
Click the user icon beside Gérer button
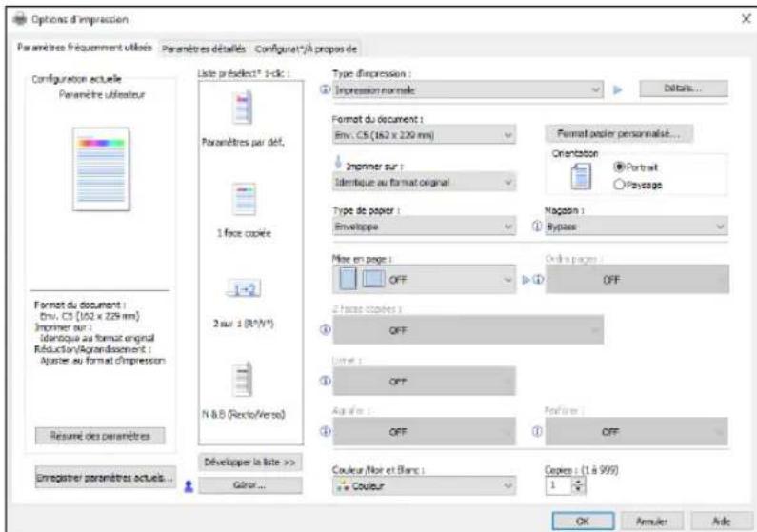189,486
